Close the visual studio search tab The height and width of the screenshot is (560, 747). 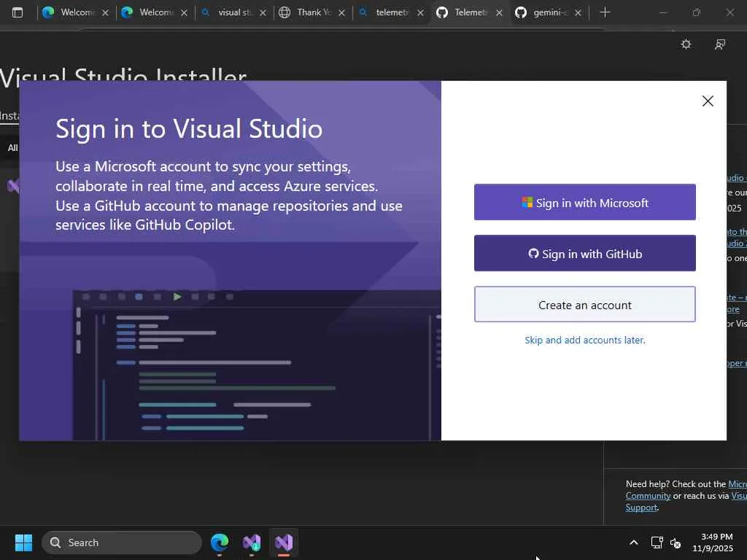[x=263, y=13]
